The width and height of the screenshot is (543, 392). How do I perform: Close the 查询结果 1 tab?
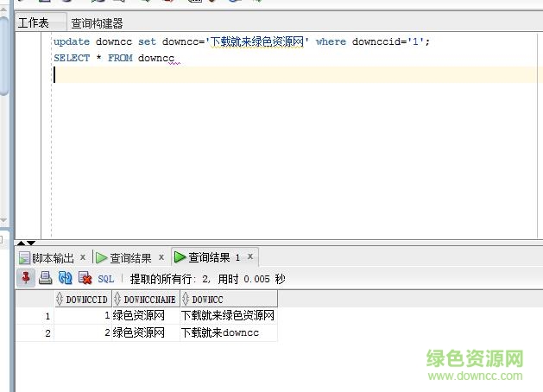point(250,256)
